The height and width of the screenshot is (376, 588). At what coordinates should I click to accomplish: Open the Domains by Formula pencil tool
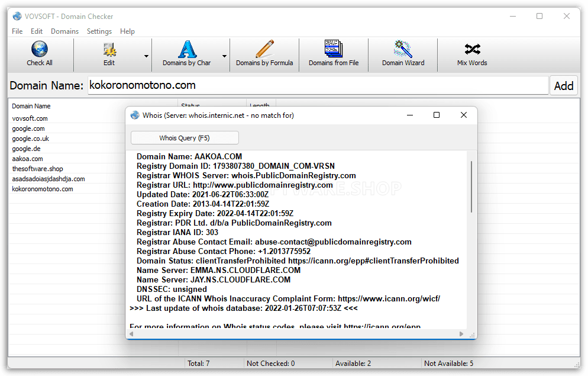coord(264,54)
